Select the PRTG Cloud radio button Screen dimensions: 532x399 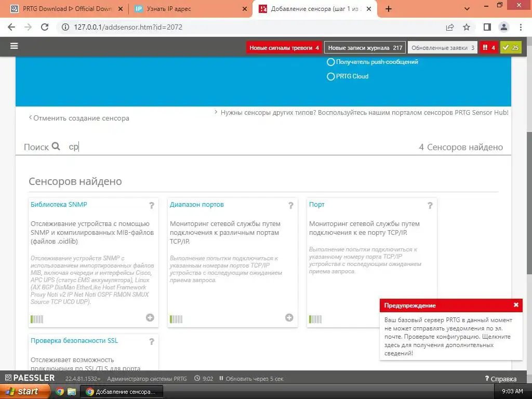click(331, 76)
